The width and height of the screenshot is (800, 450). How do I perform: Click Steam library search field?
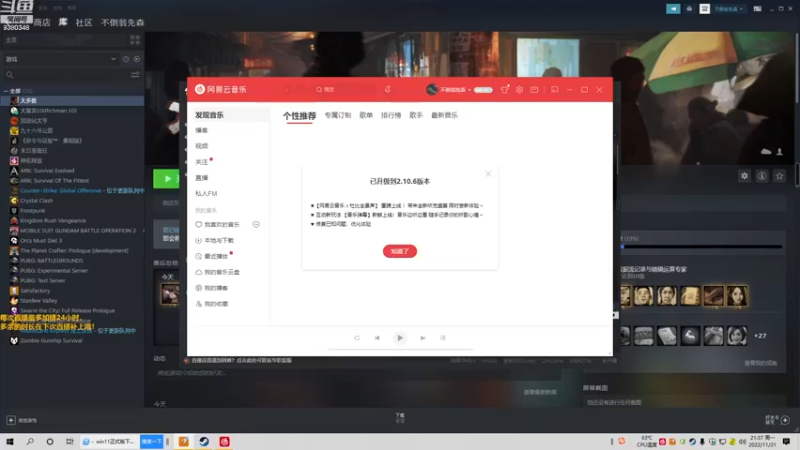pos(65,75)
